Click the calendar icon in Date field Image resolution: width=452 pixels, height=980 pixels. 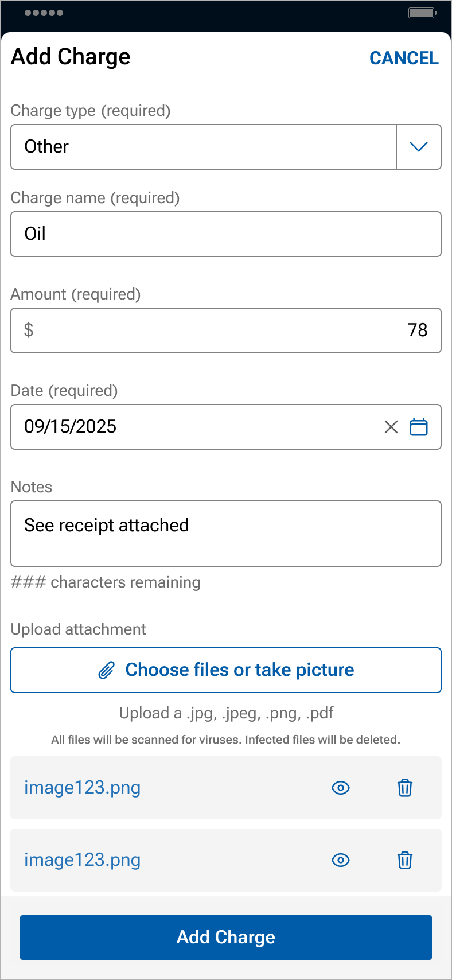point(419,427)
